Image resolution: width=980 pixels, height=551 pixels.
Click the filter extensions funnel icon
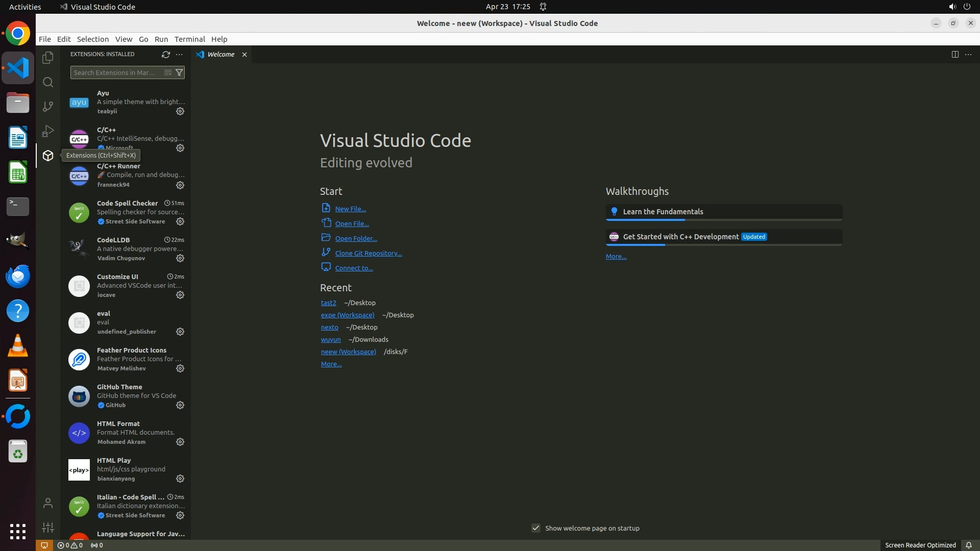pos(179,72)
